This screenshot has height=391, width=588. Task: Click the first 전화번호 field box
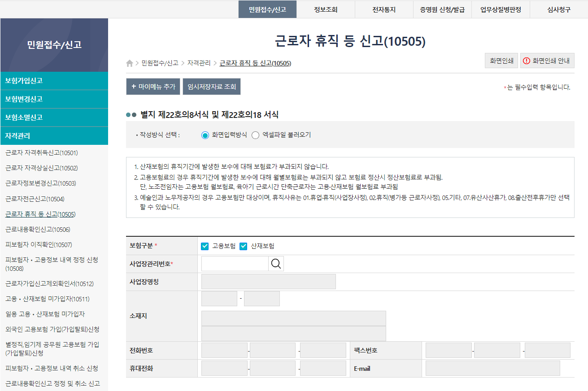point(224,350)
